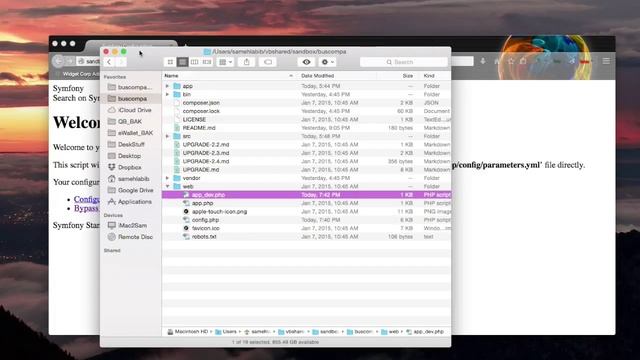Expand the src folder disclosure triangle
The image size is (640, 360).
click(x=167, y=136)
